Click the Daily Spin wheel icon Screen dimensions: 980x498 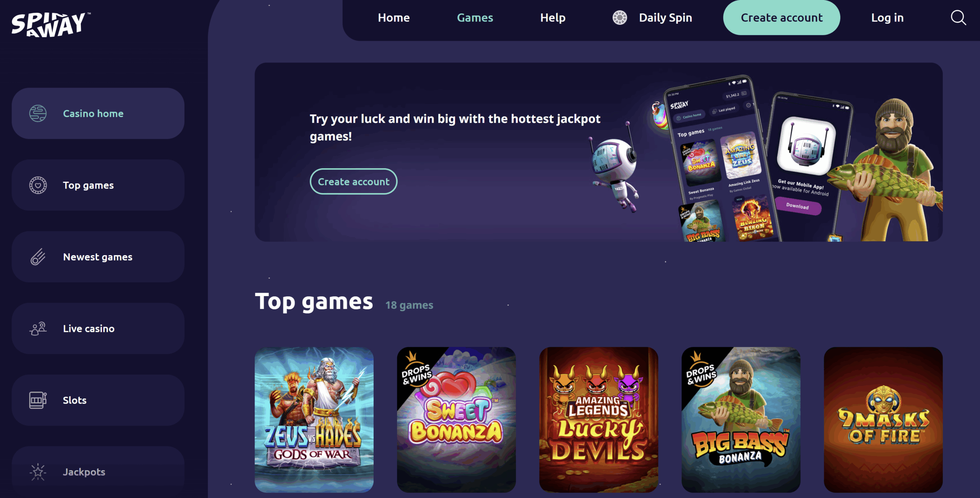click(x=620, y=18)
